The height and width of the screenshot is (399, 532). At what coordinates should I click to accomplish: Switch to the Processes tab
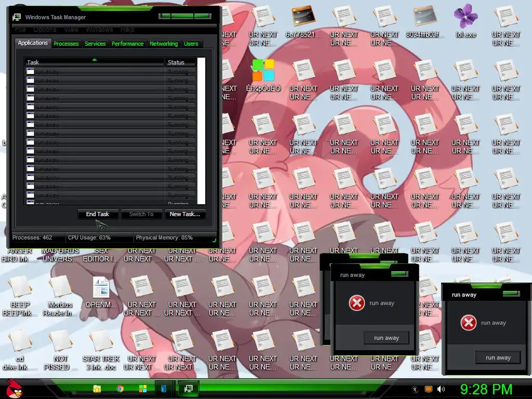[x=66, y=44]
